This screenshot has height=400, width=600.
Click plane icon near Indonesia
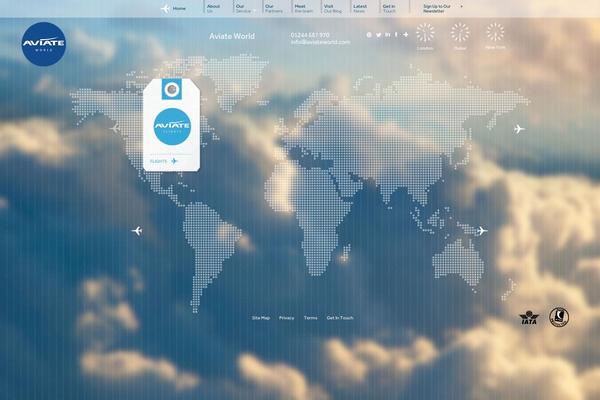click(482, 231)
